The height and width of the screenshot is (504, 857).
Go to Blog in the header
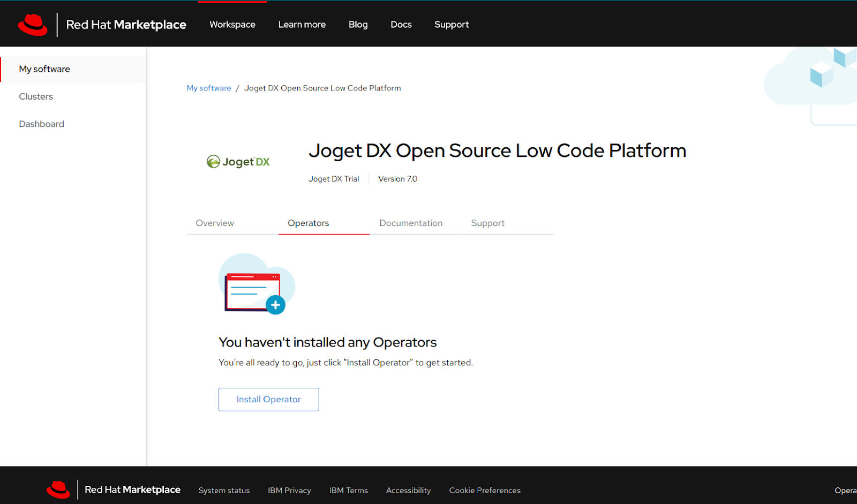[x=358, y=25]
